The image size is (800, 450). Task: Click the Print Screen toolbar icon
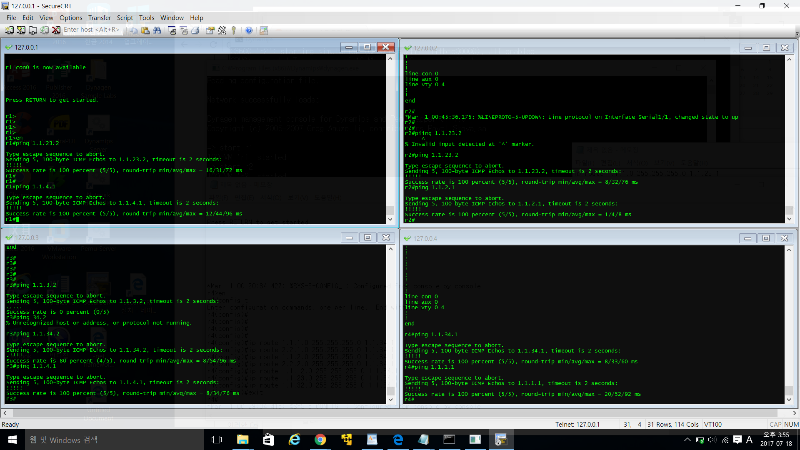point(172,31)
